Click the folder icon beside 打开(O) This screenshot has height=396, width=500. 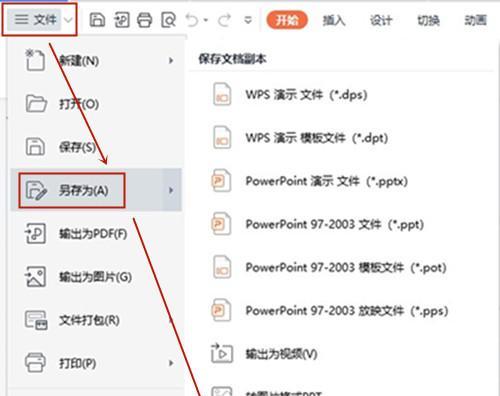point(36,104)
